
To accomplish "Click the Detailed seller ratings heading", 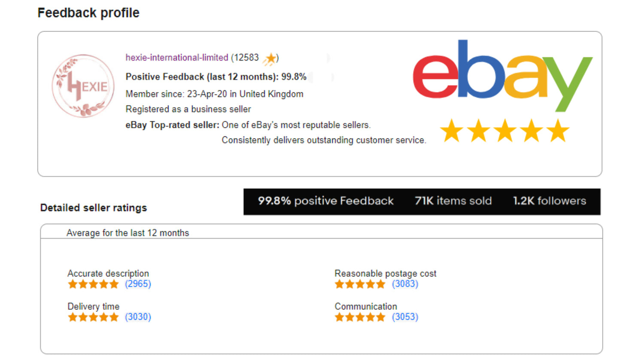I will click(94, 208).
